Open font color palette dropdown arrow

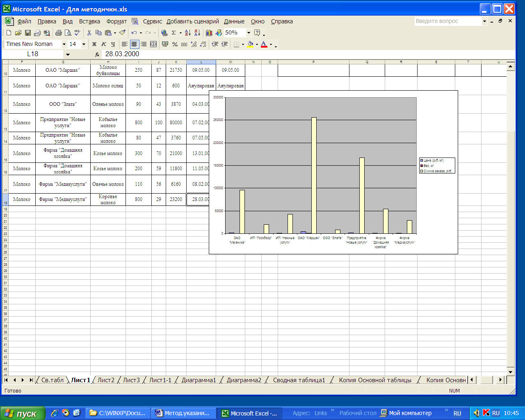pos(271,44)
